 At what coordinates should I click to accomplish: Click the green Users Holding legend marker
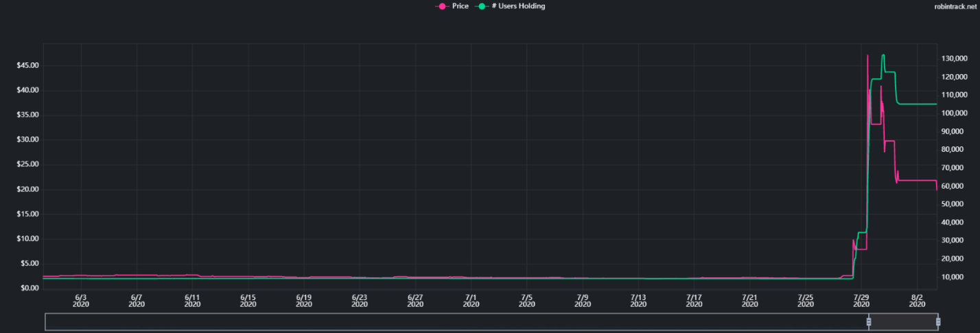tap(481, 6)
